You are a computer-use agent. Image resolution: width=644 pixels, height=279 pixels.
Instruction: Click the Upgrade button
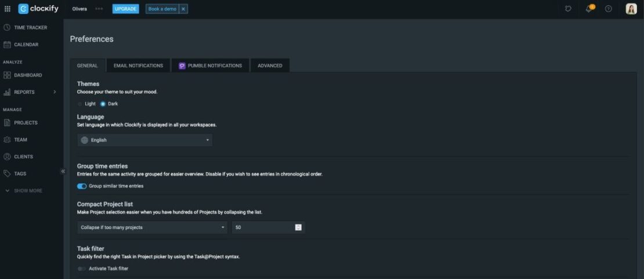coord(126,9)
